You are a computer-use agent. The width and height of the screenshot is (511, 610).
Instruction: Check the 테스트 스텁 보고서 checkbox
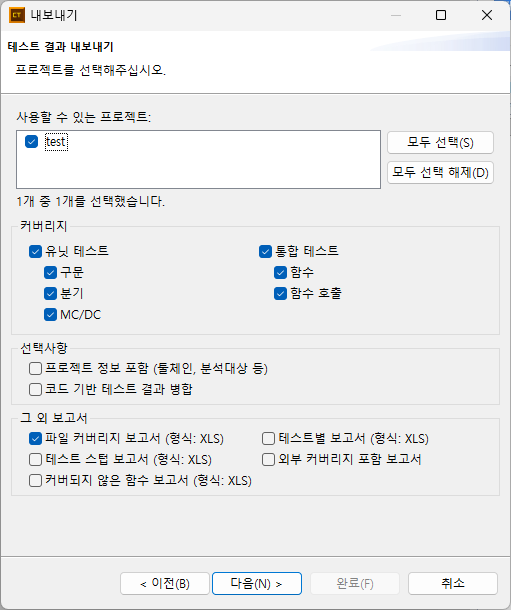(x=35, y=460)
